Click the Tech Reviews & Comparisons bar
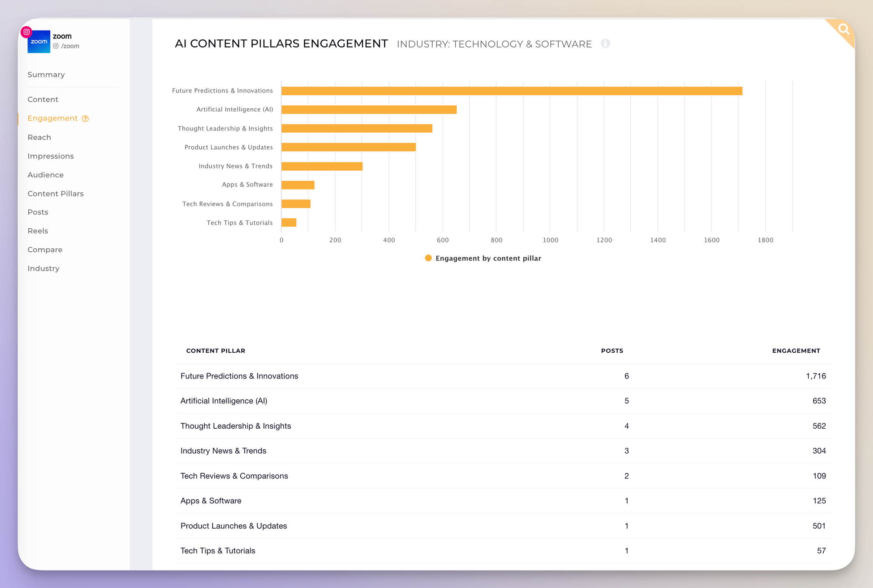Screen dimensions: 873x588 tap(296, 204)
